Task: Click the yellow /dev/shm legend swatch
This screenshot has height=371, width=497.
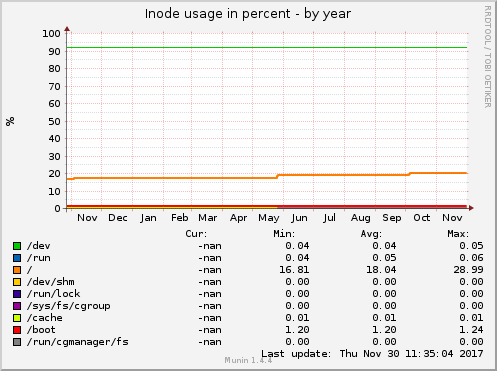Action: pos(17,282)
